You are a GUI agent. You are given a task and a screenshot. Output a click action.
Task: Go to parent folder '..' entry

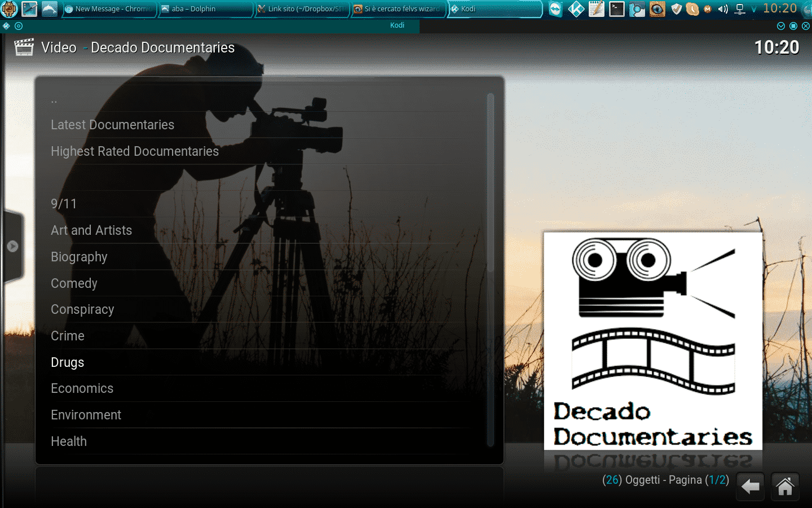click(x=261, y=100)
